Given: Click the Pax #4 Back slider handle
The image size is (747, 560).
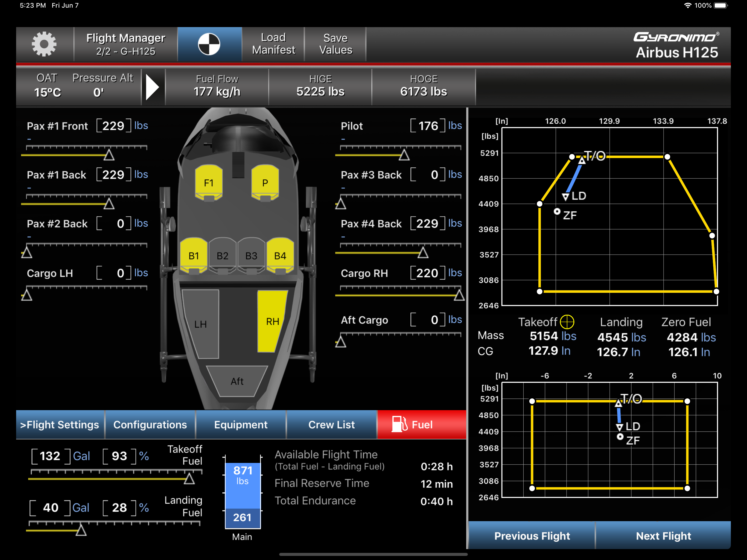Looking at the screenshot, I should (423, 253).
